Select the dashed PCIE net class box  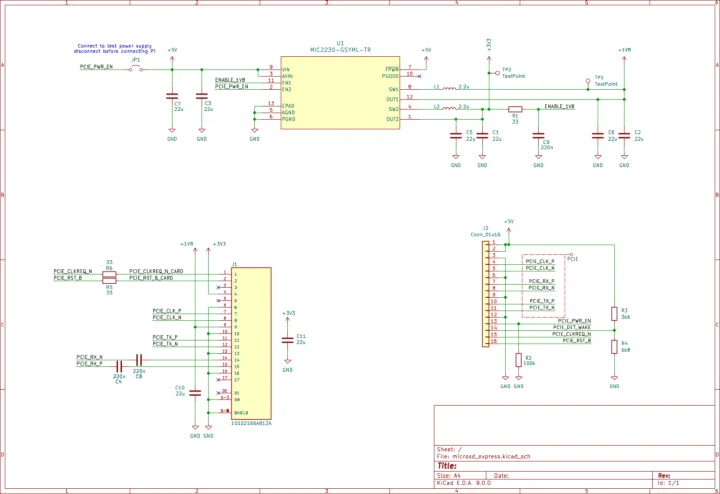[x=543, y=287]
